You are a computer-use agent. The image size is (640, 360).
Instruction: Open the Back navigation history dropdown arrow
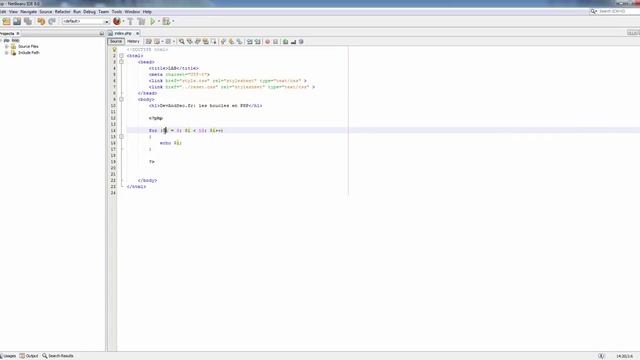coord(162,42)
